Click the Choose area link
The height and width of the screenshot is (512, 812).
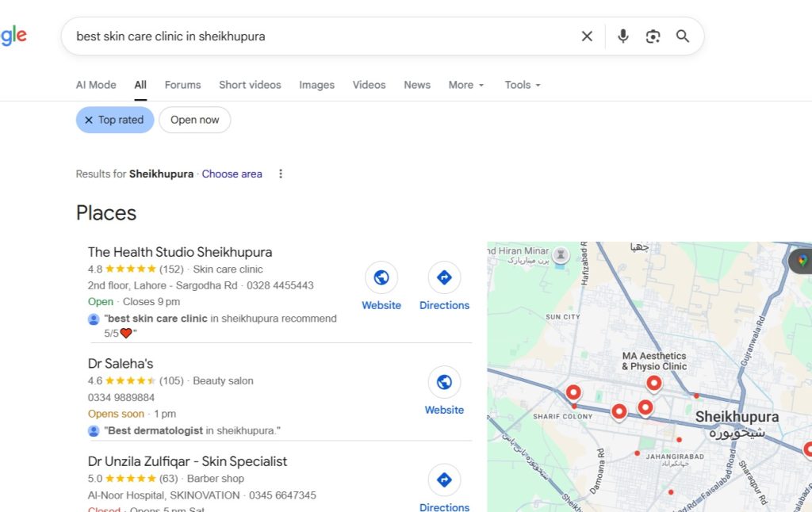click(232, 174)
